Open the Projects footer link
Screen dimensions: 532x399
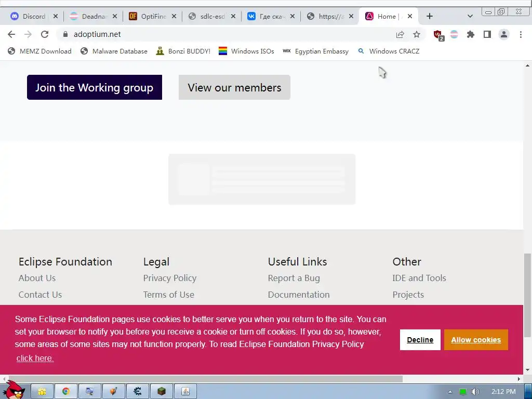[x=408, y=295]
